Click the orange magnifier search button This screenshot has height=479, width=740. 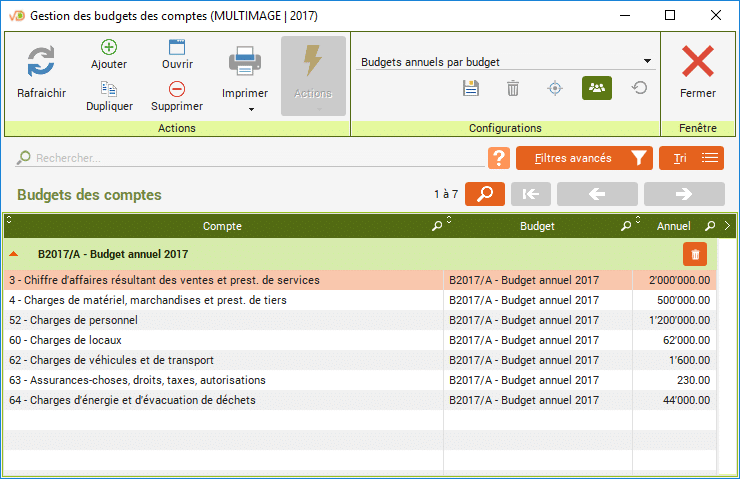(x=485, y=194)
